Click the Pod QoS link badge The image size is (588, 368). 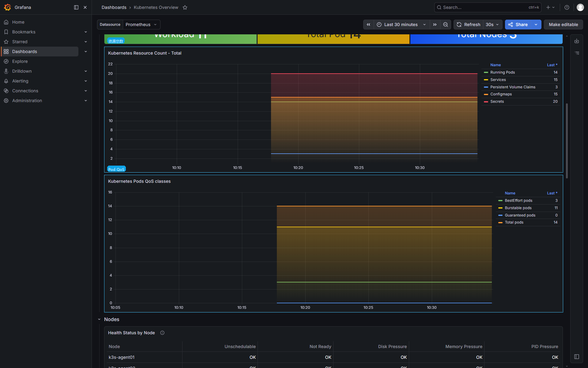point(116,169)
